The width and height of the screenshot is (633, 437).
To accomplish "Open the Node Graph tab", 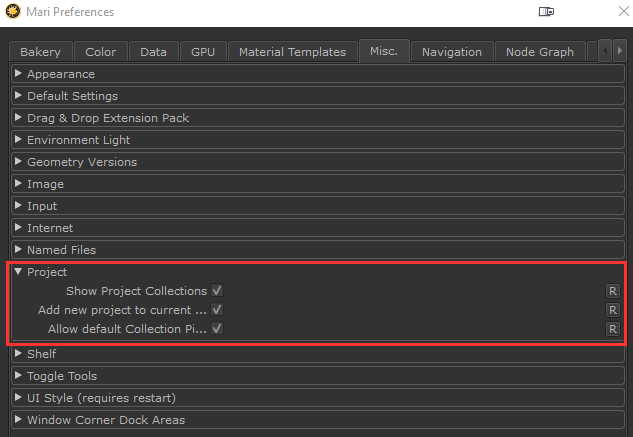I will pos(540,52).
